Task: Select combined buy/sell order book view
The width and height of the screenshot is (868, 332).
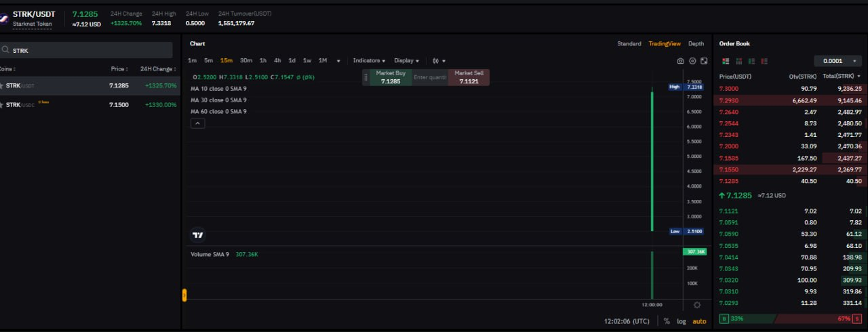Action: [x=725, y=61]
